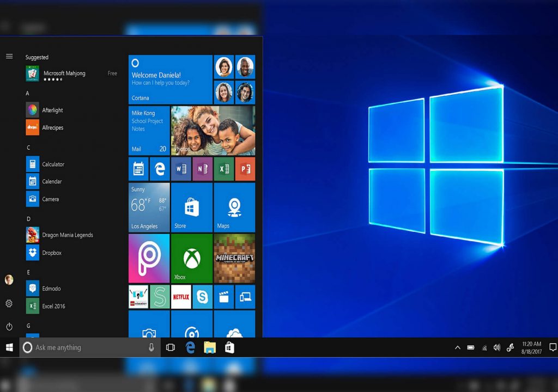The height and width of the screenshot is (392, 558).
Task: Open Task View from the taskbar
Action: (x=171, y=347)
